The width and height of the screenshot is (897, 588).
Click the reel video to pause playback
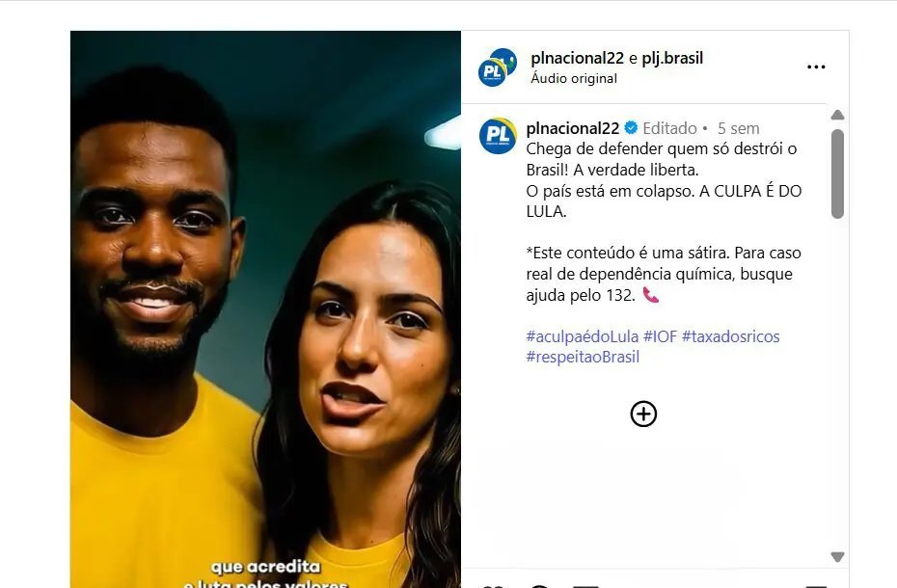coord(265,308)
